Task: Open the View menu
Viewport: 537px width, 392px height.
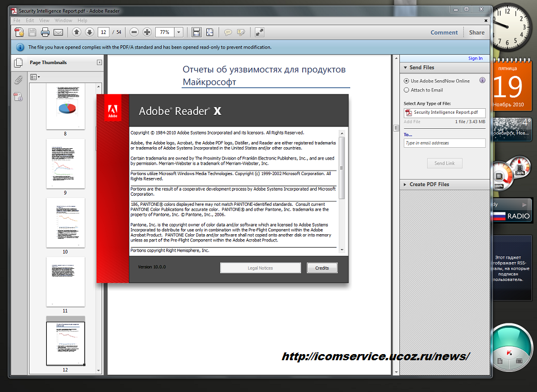Action: tap(44, 21)
